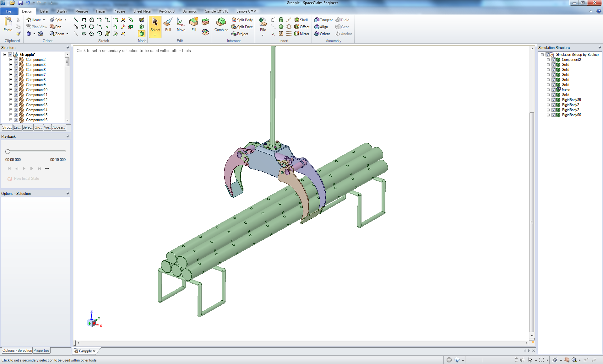The image size is (603, 364).
Task: Select the Shell tool in Insert group
Action: 301,19
